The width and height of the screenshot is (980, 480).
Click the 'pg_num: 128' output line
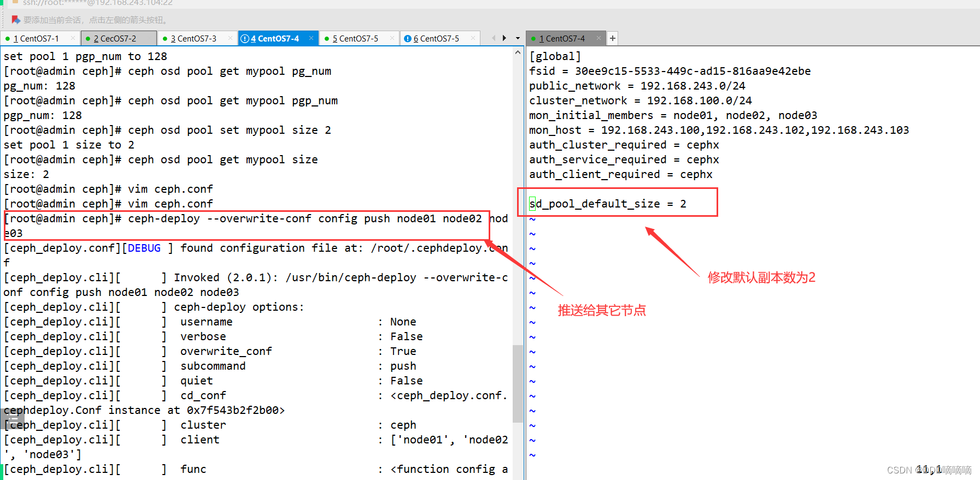(39, 86)
